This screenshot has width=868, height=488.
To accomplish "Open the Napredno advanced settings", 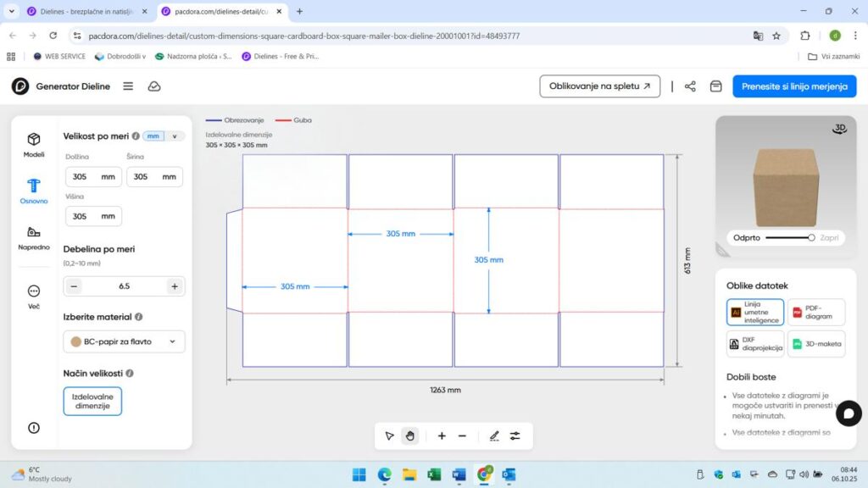I will click(x=33, y=238).
